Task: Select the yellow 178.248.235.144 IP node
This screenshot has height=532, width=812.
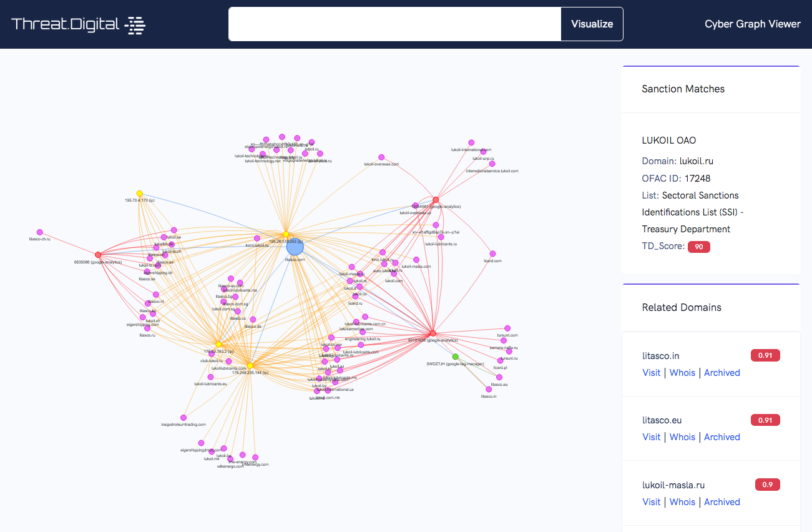Action: pyautogui.click(x=250, y=365)
